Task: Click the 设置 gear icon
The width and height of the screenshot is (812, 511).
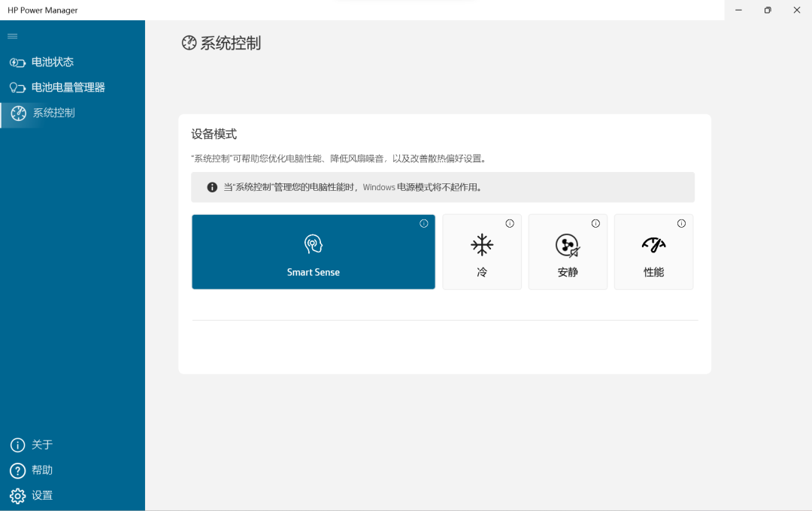Action: tap(17, 495)
